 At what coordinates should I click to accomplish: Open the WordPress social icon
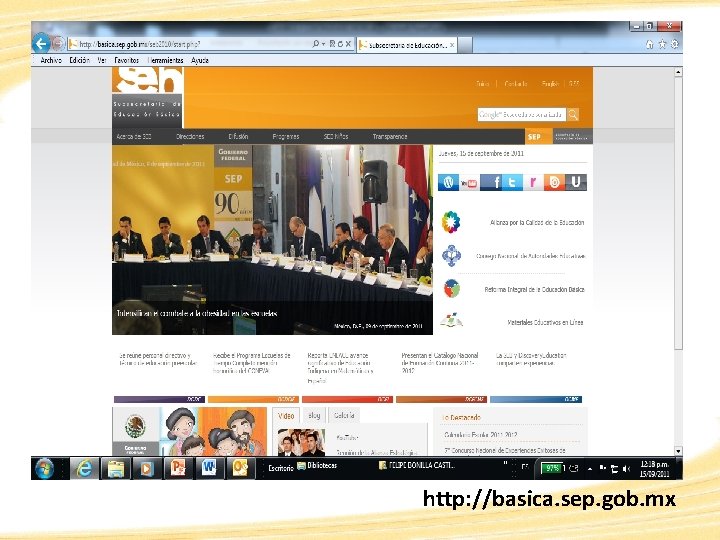click(x=448, y=183)
